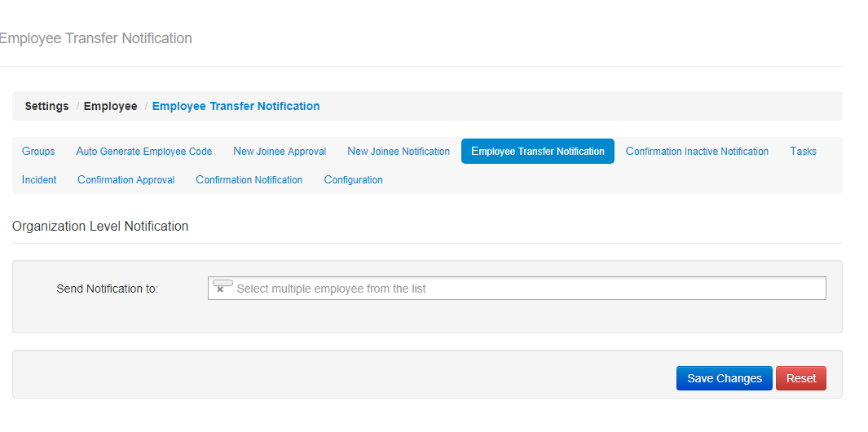Open the New Joinee Approval tab
This screenshot has width=868, height=432.
click(280, 152)
